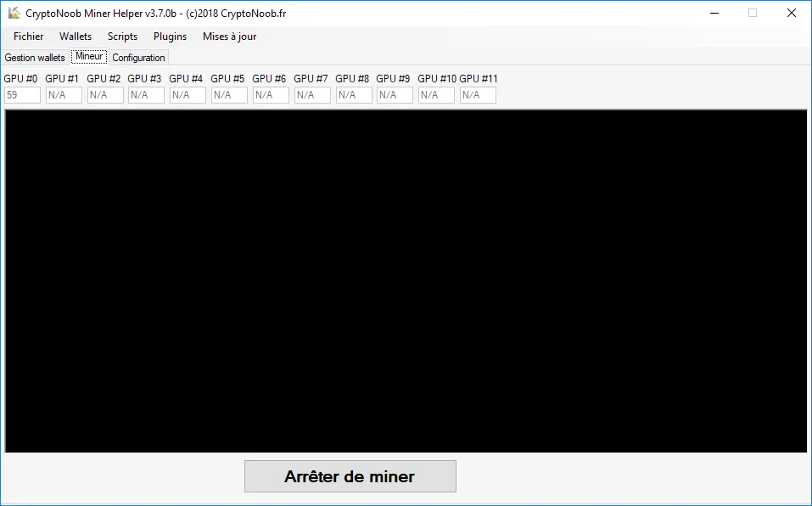This screenshot has height=506, width=812.
Task: Switch to the Configuration tab
Action: click(x=138, y=58)
